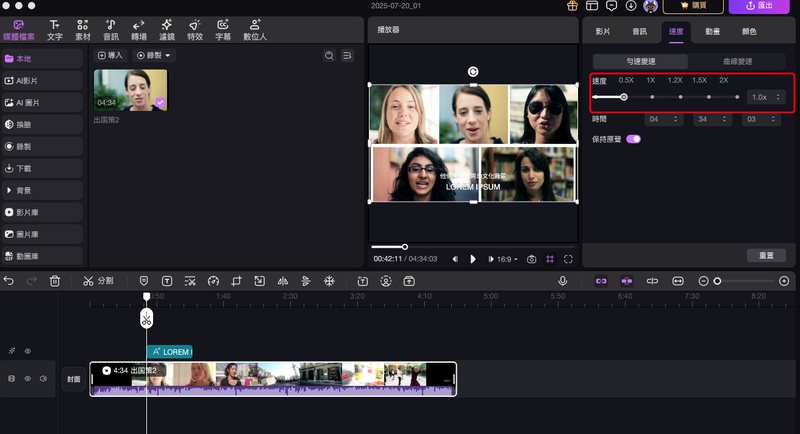Viewport: 800px width, 434px height.
Task: Start voiceover recording with the microphone icon
Action: 562,281
